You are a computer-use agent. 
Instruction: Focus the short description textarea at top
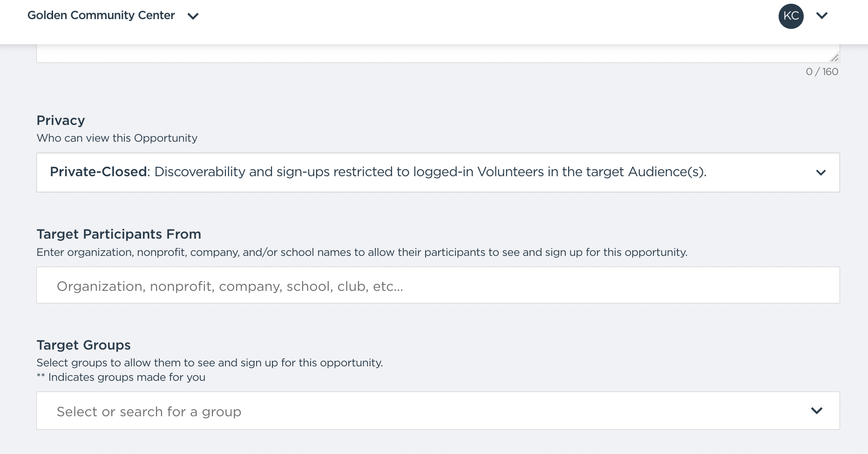(x=419, y=54)
